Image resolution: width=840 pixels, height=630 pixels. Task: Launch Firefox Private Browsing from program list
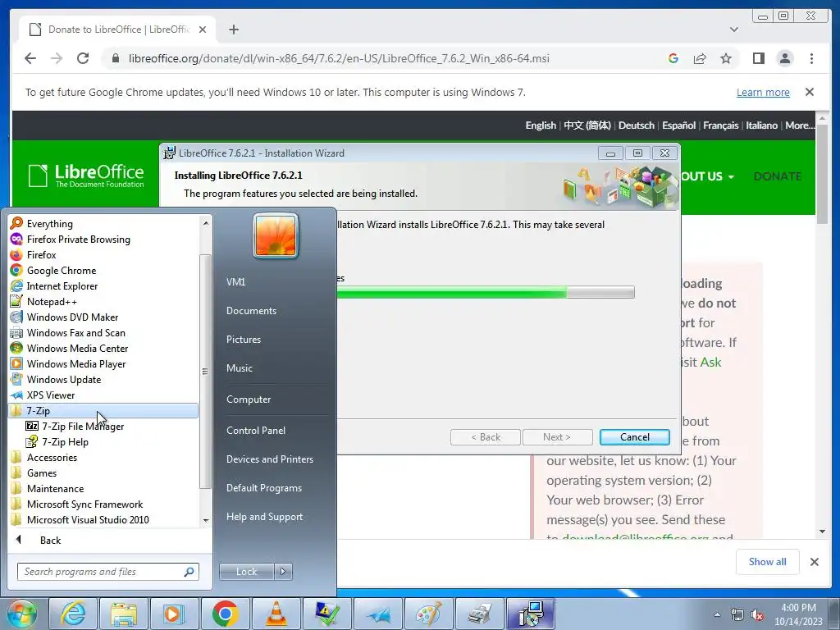pos(78,240)
